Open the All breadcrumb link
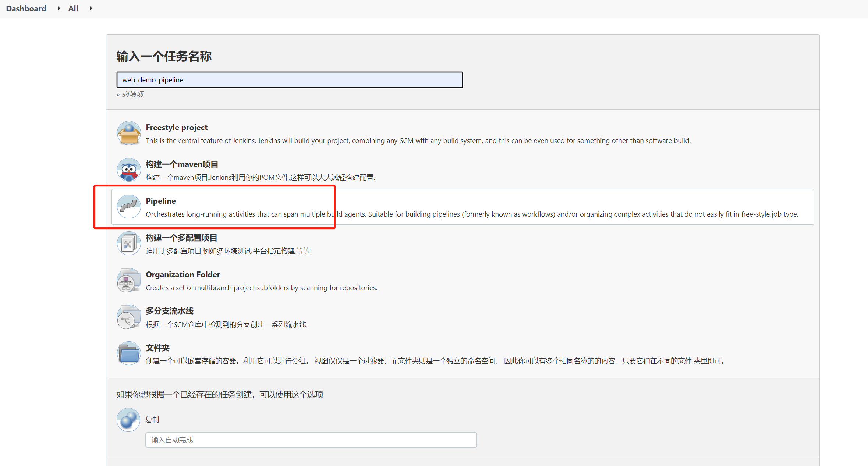The width and height of the screenshot is (868, 466). [x=73, y=8]
